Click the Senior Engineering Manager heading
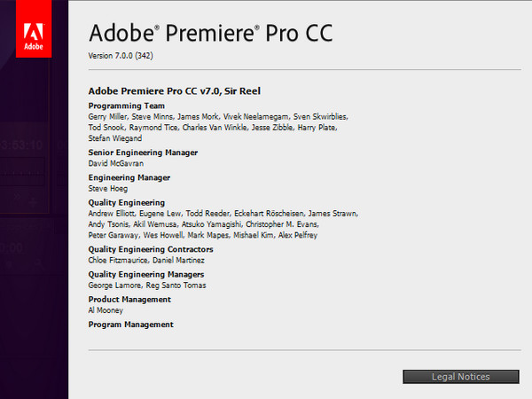The image size is (532, 399). click(x=143, y=153)
